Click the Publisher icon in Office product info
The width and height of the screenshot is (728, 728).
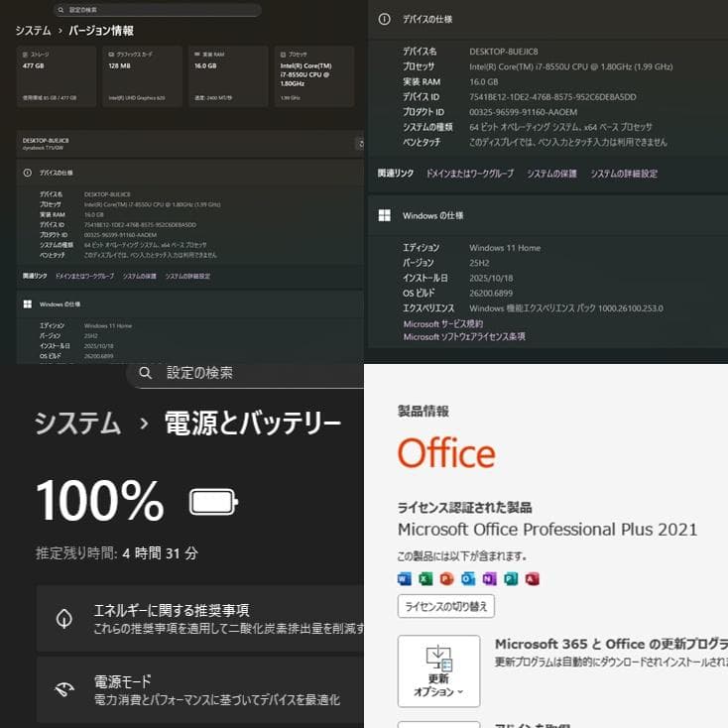(x=511, y=578)
